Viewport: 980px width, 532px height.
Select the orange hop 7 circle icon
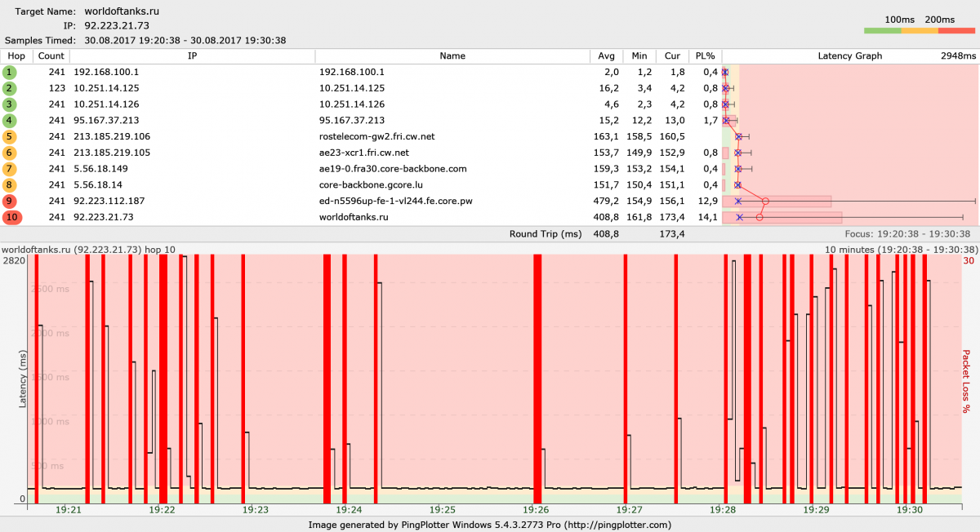tap(10, 169)
